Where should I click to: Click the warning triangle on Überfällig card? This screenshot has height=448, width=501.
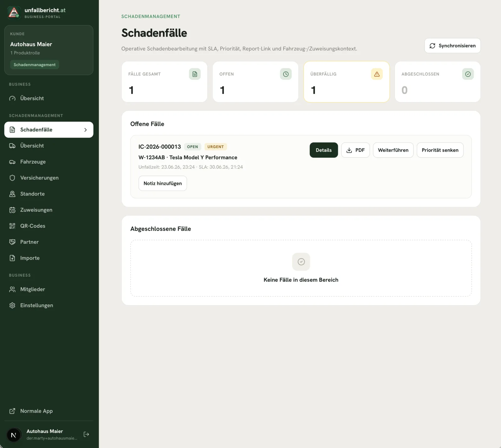point(377,74)
